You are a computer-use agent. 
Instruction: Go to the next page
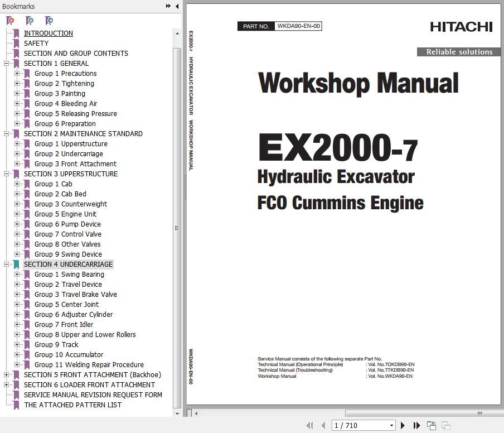click(x=403, y=426)
